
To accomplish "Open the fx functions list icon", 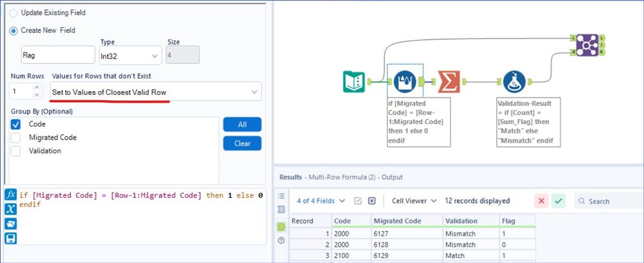I will (11, 195).
